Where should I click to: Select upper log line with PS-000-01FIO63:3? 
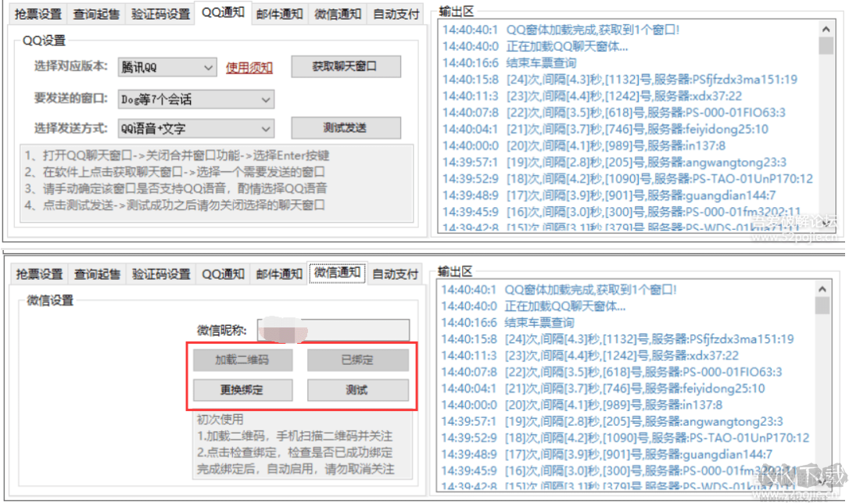(x=614, y=113)
